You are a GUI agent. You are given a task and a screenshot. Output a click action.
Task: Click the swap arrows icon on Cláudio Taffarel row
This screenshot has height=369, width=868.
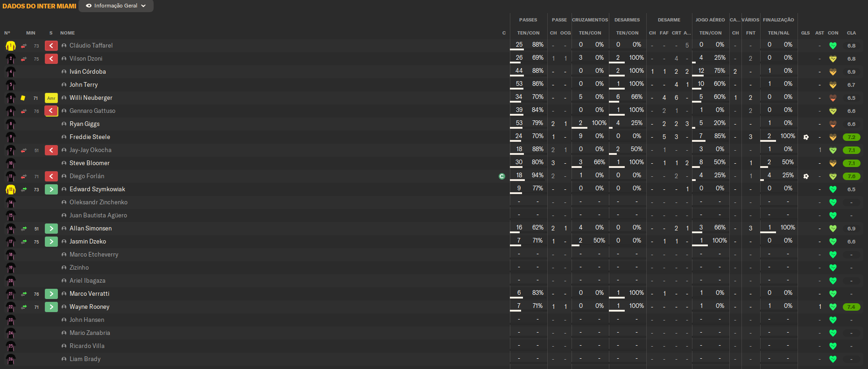coord(24,46)
